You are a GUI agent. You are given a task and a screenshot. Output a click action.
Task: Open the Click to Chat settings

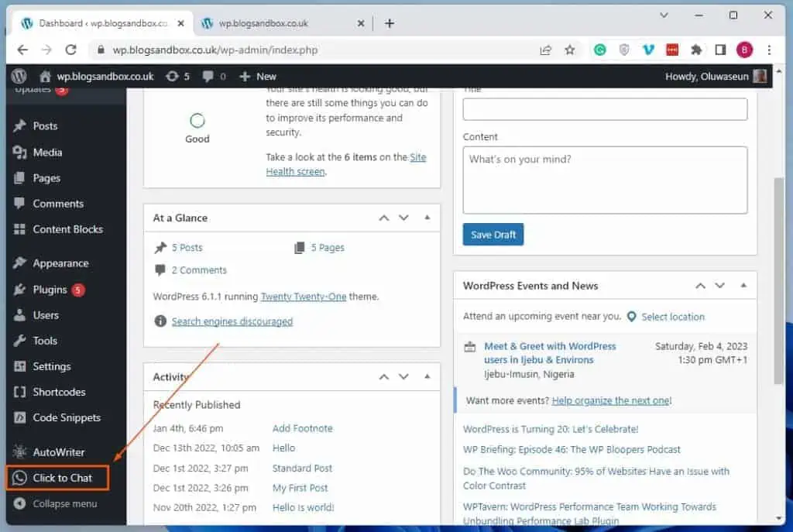pos(57,478)
